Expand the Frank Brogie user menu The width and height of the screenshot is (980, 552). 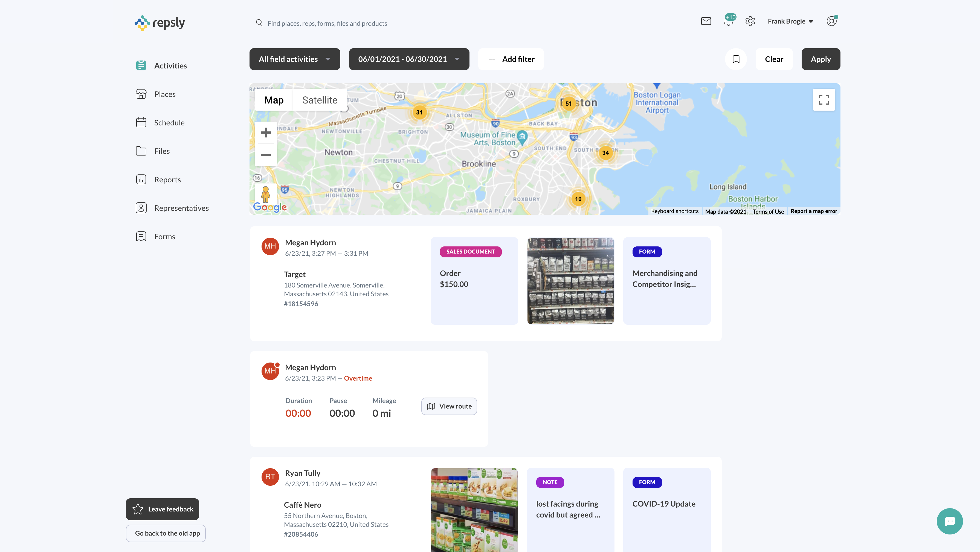(x=790, y=21)
